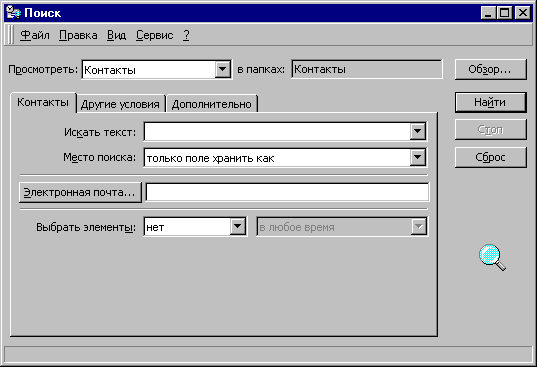
Task: Click the Электронная почта... button
Action: tap(80, 192)
